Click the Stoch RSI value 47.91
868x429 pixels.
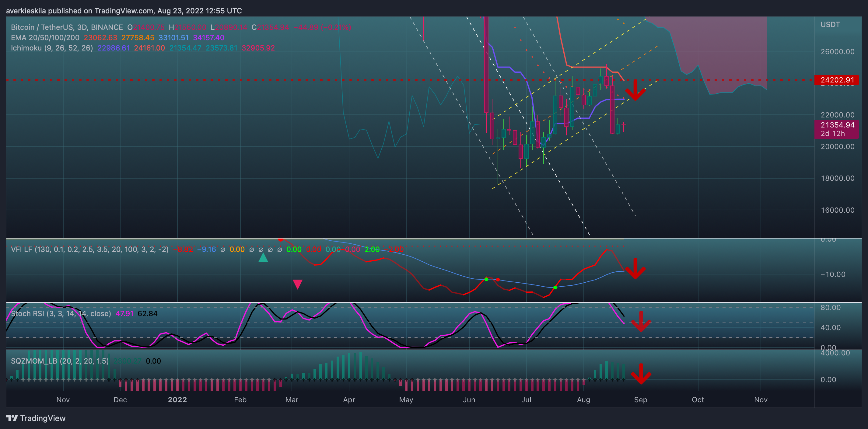tap(124, 313)
